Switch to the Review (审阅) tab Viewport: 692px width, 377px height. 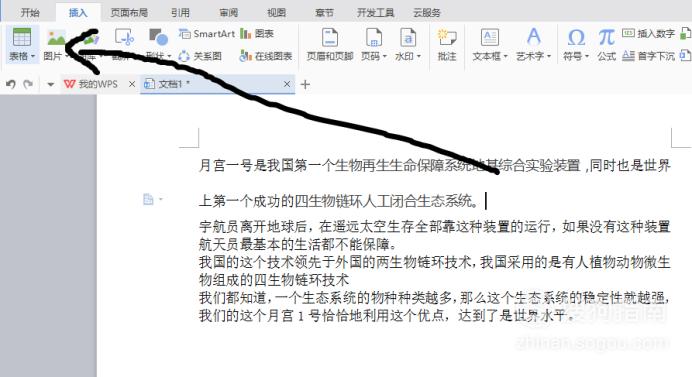point(229,13)
